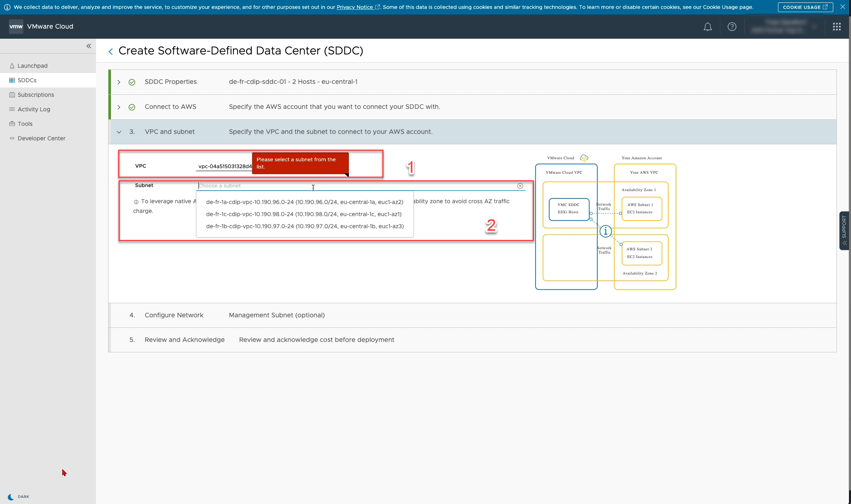Screen dimensions: 851x504
Task: Click 'Review and acknowledge cost before deployment' text
Action: click(x=317, y=340)
